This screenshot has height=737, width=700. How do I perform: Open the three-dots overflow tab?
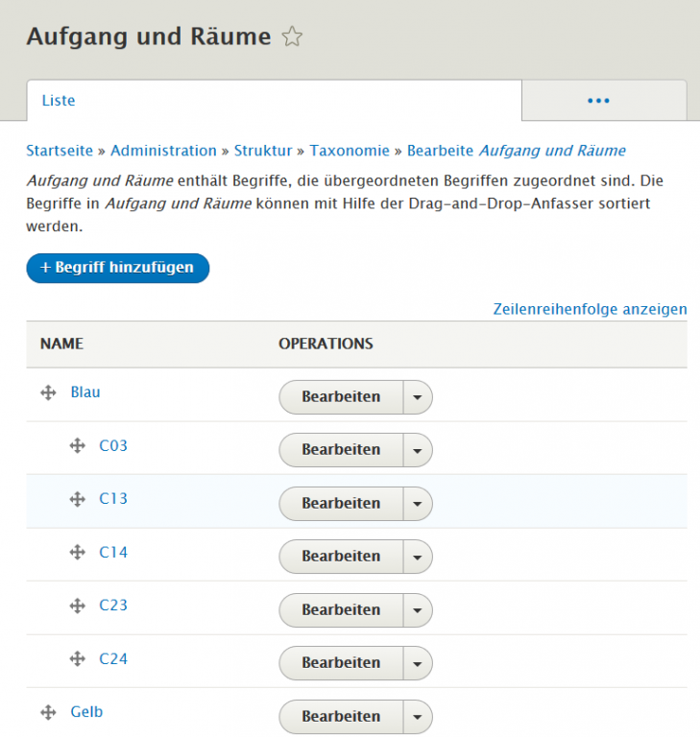pyautogui.click(x=599, y=101)
